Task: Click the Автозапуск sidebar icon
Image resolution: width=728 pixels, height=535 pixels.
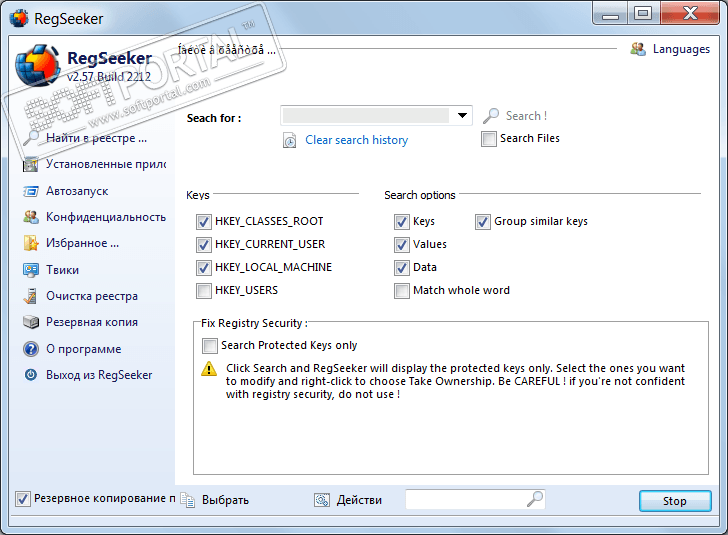Action: (x=31, y=191)
